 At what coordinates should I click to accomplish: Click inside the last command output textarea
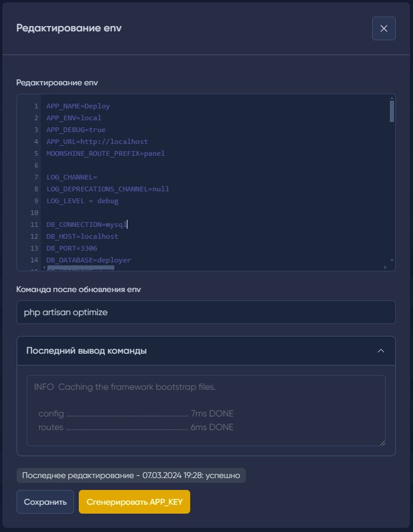206,410
